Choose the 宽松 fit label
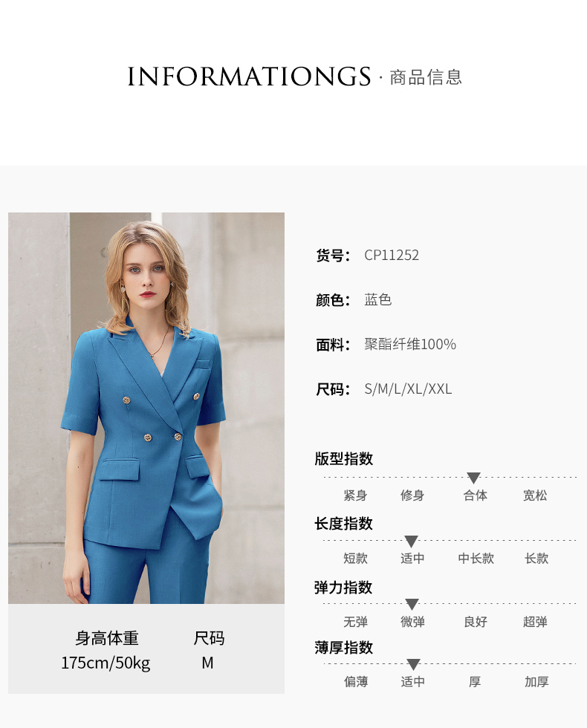The height and width of the screenshot is (728, 587). (x=535, y=495)
